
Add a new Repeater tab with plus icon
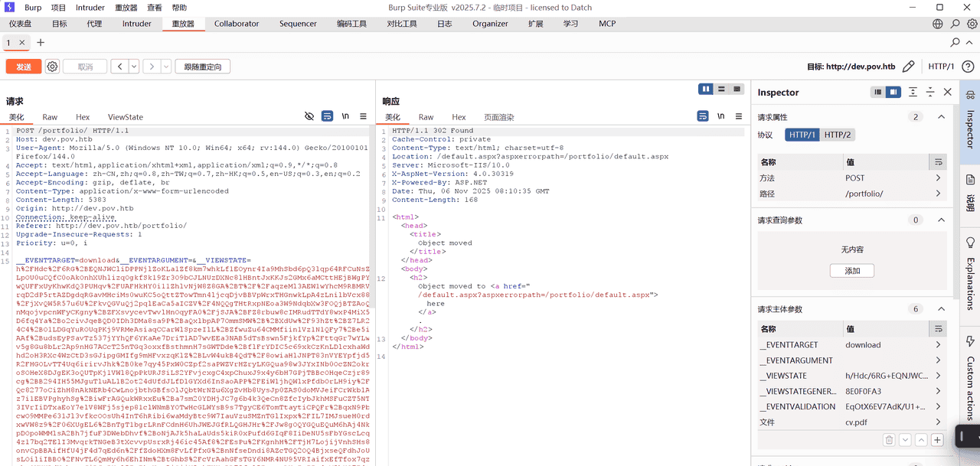[x=41, y=43]
